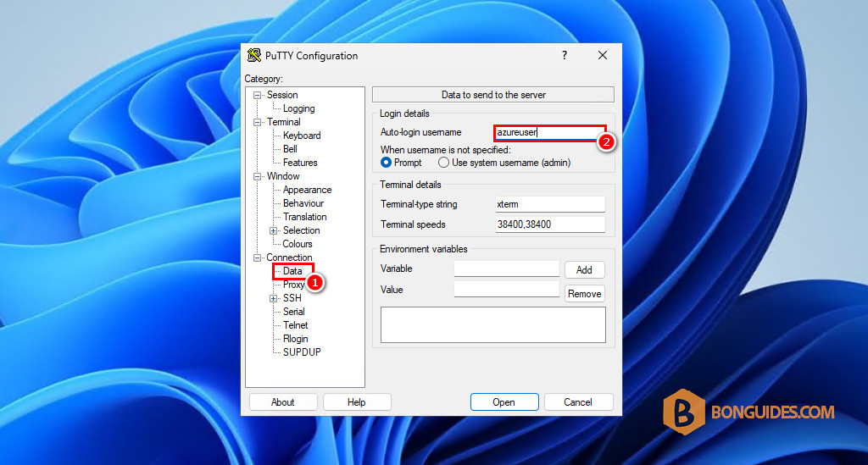Open the Telnet category
868x465 pixels.
[296, 325]
